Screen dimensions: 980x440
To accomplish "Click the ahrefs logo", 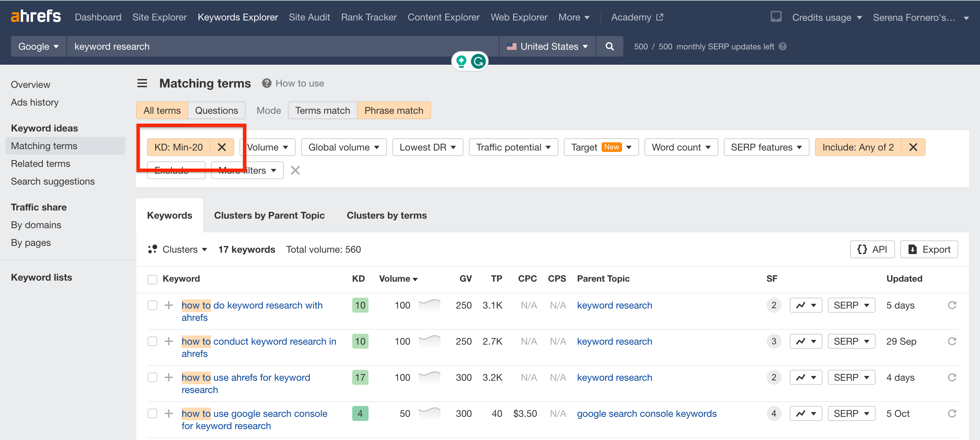I will 36,16.
